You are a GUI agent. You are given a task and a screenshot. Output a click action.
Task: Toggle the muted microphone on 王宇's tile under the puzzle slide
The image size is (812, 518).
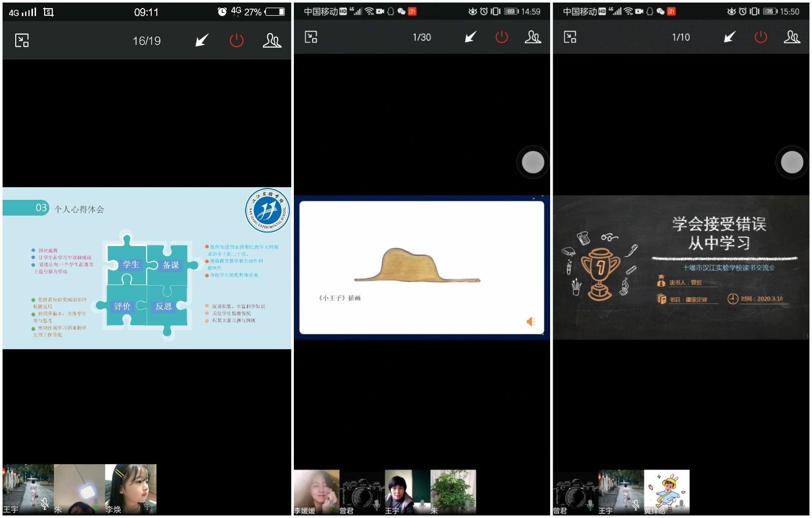coord(45,503)
